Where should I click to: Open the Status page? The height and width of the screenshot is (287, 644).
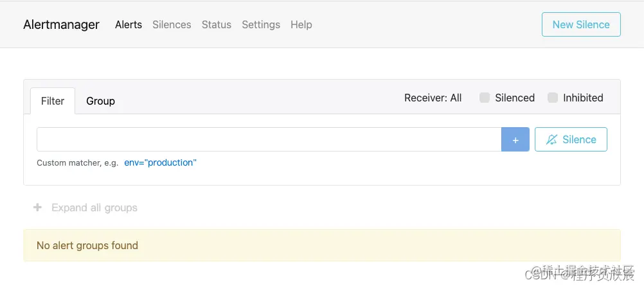(217, 24)
